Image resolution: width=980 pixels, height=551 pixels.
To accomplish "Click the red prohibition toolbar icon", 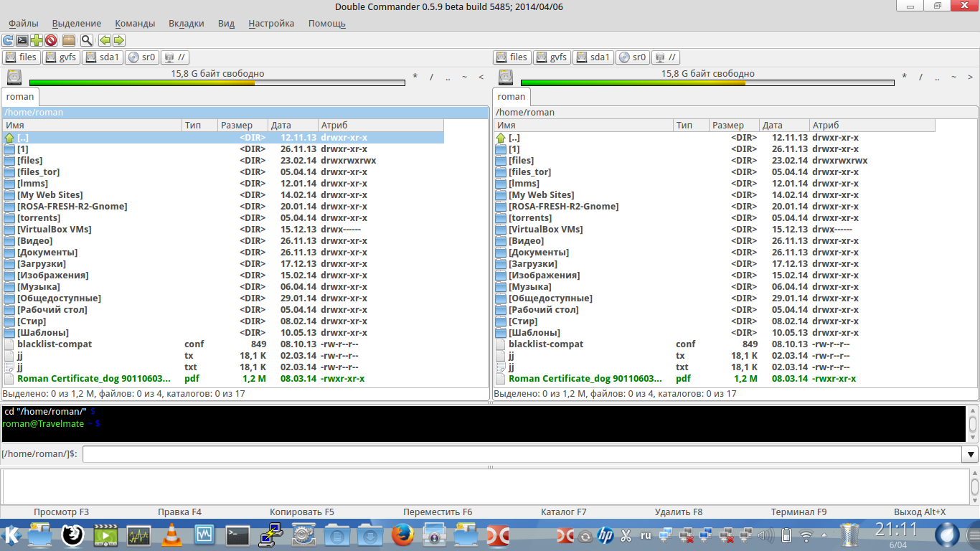I will click(51, 41).
